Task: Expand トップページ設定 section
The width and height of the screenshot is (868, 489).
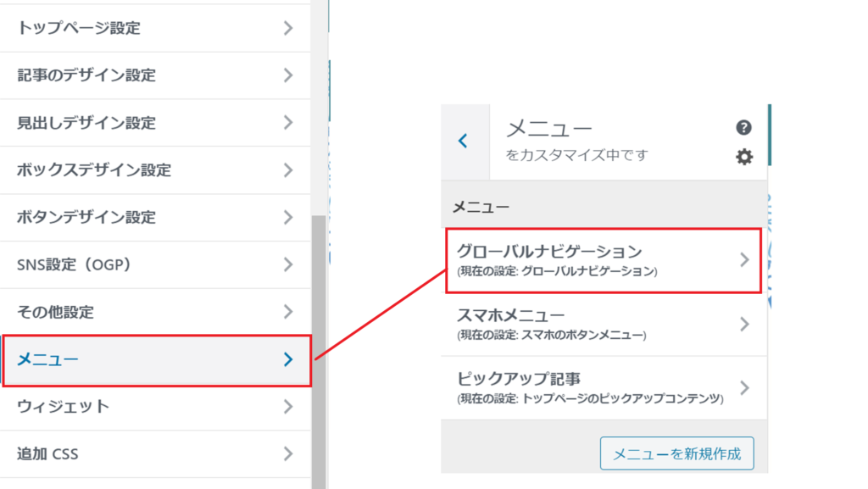Action: point(155,28)
